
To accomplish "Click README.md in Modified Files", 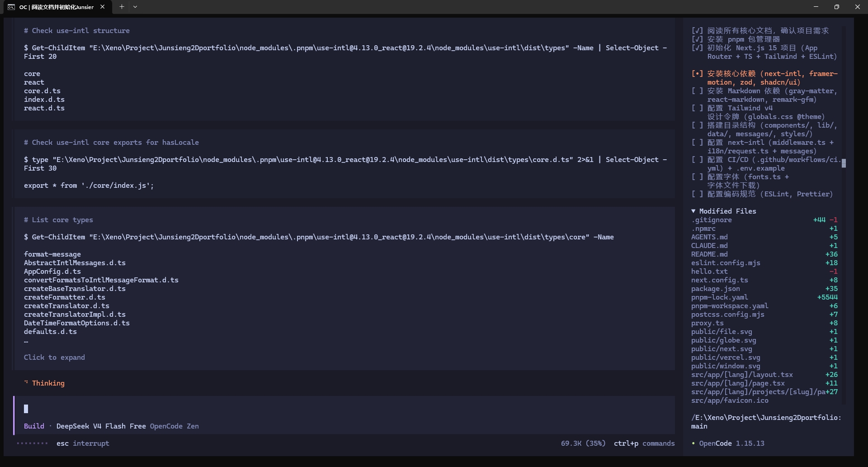I will [x=709, y=254].
